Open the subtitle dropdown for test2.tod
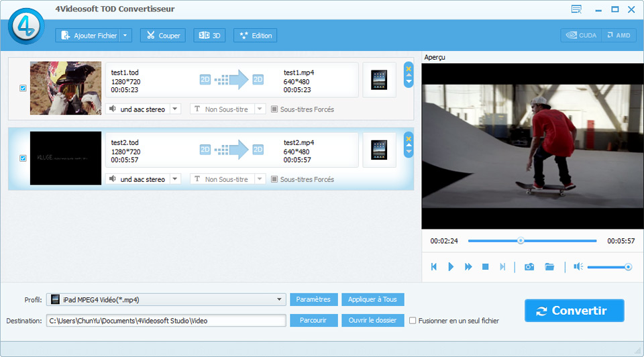This screenshot has height=357, width=644. 260,179
